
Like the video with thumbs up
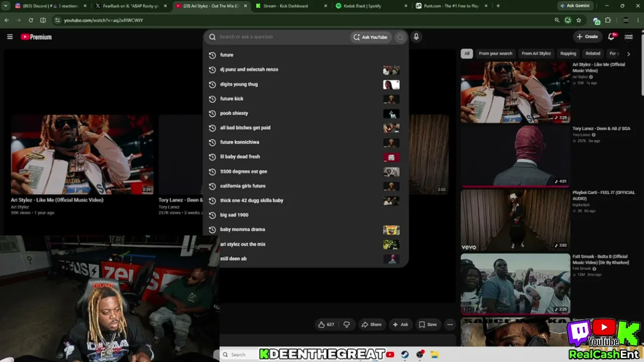326,324
